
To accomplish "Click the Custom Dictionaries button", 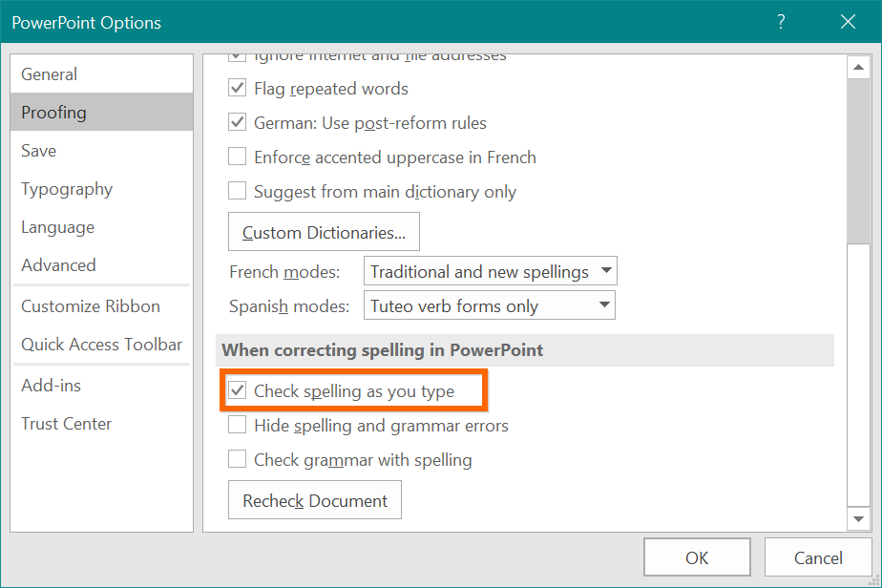I will (324, 233).
